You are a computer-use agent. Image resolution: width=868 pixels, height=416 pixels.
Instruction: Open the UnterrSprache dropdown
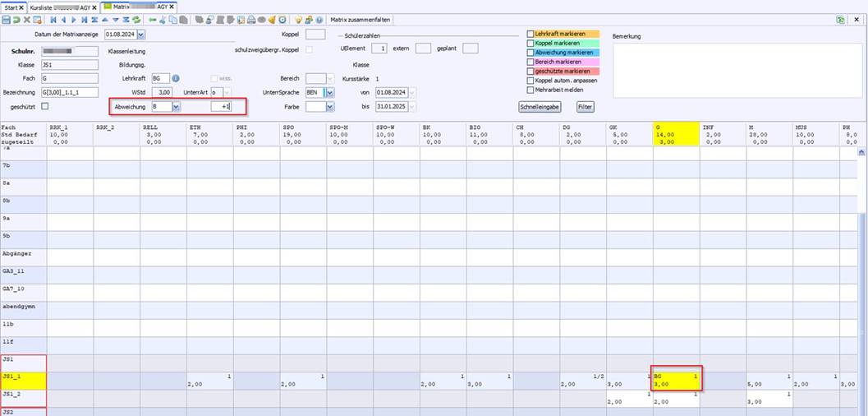coord(329,93)
